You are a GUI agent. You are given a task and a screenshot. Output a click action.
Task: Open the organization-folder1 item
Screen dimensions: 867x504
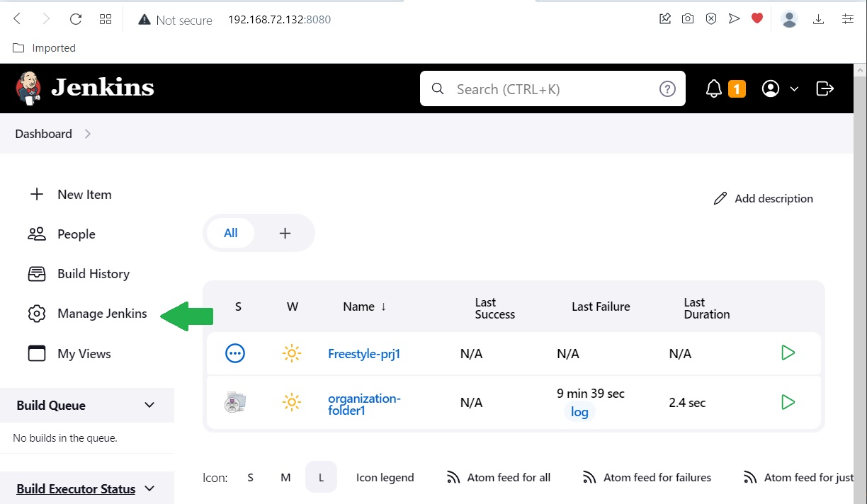point(364,404)
